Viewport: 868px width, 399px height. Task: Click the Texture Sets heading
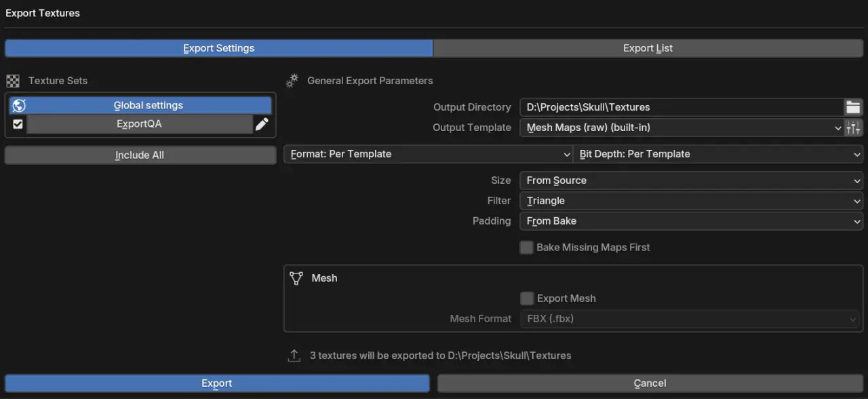58,81
